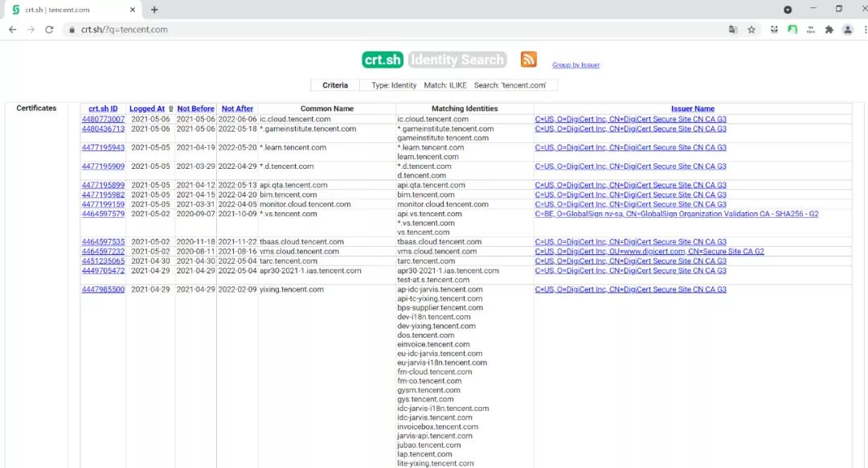The width and height of the screenshot is (868, 468).
Task: Open certificate ID 4464597232
Action: pyautogui.click(x=103, y=251)
